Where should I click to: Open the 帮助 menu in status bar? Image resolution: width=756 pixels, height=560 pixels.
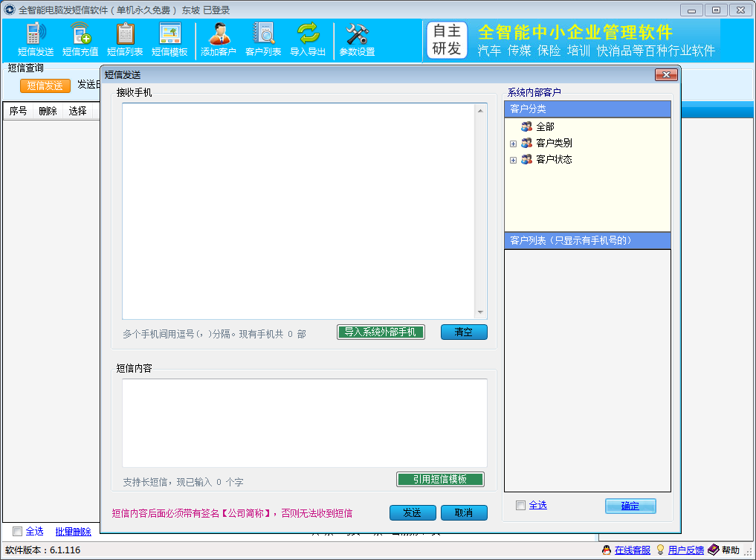pyautogui.click(x=730, y=550)
